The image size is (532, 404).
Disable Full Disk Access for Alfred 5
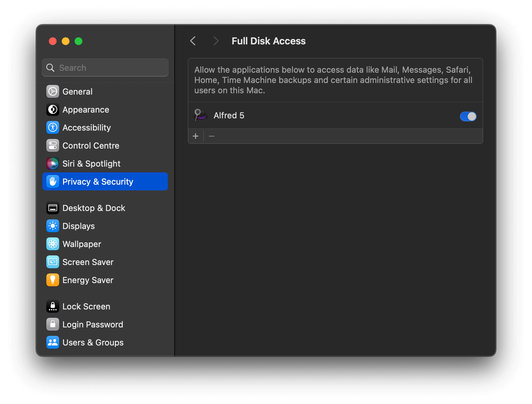pyautogui.click(x=468, y=116)
